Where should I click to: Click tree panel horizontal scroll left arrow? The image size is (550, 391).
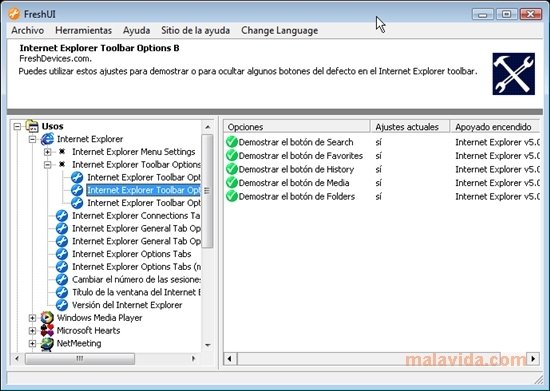pos(17,358)
